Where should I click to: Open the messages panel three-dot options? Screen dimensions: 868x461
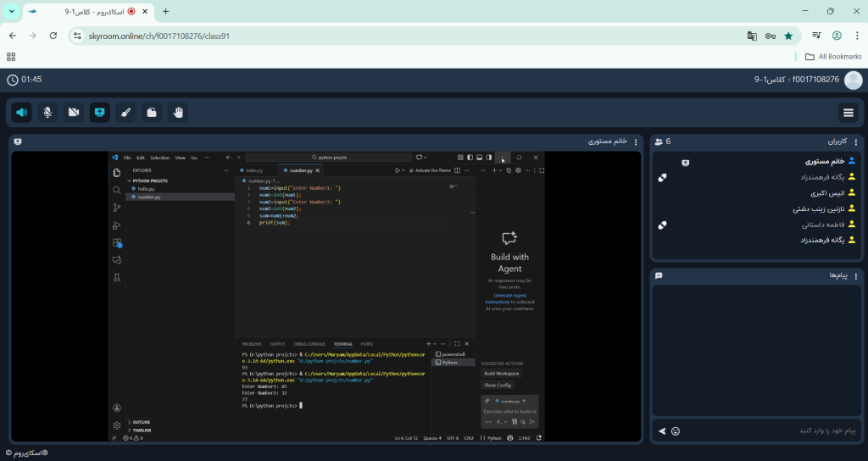pyautogui.click(x=856, y=276)
